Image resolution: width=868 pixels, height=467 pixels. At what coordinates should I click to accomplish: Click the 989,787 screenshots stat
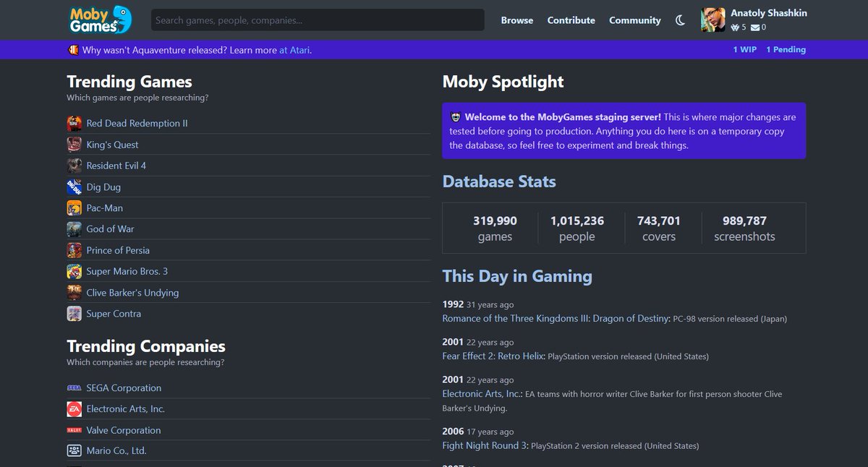pyautogui.click(x=744, y=228)
